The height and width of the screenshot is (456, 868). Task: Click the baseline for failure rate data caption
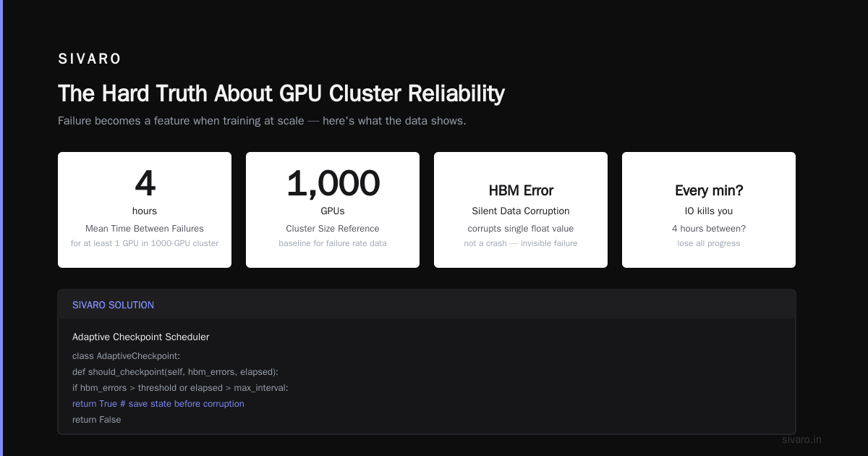point(333,243)
